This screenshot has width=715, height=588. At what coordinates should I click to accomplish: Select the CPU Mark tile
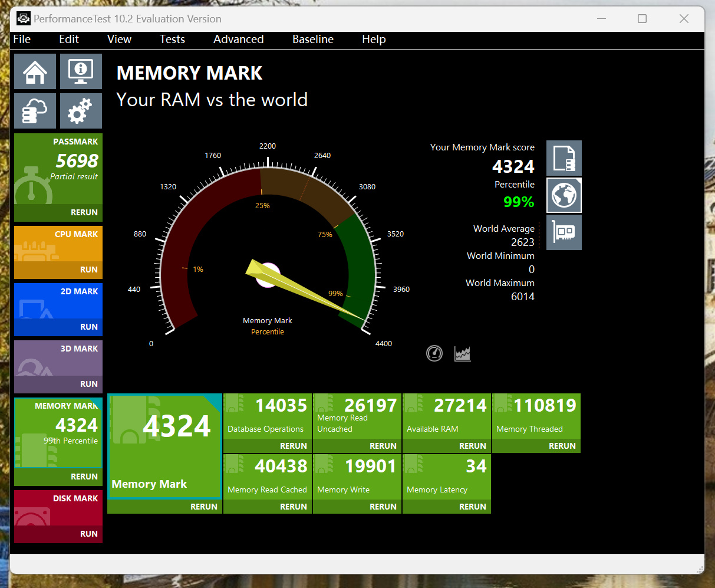click(58, 244)
